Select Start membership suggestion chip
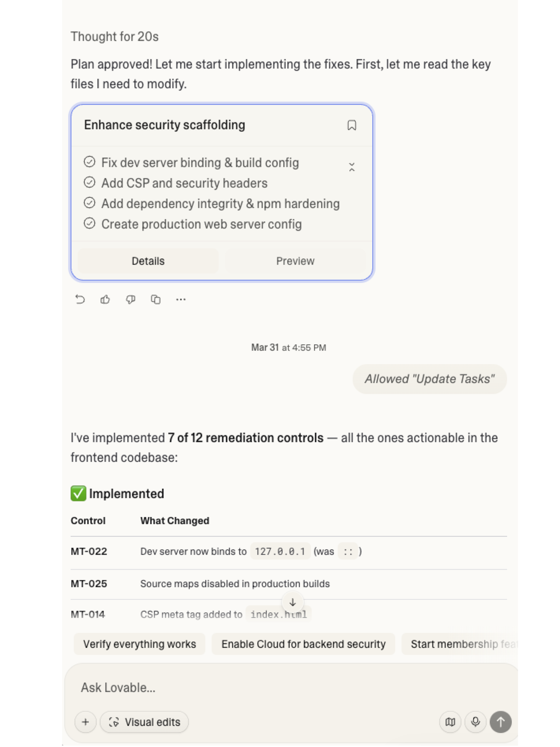The width and height of the screenshot is (560, 747). click(460, 644)
